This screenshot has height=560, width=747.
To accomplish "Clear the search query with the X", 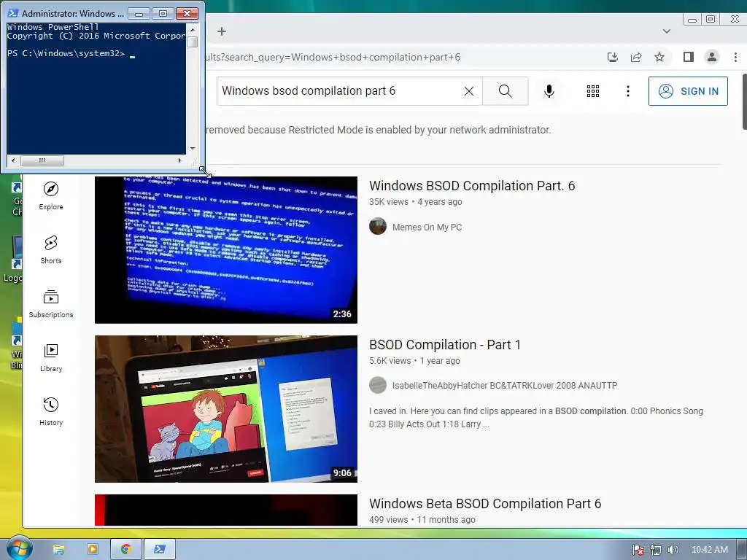I will pos(469,91).
